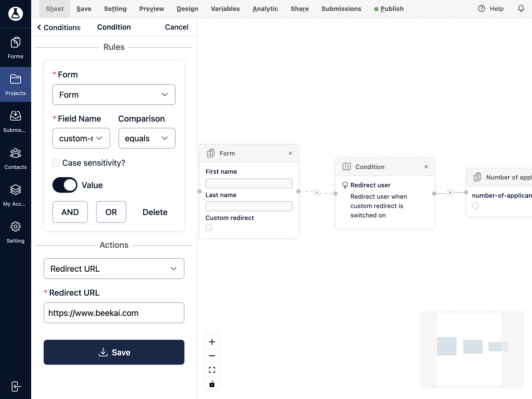Screen dimensions: 532x399
Task: Open the Analytic menu item
Action: point(265,9)
